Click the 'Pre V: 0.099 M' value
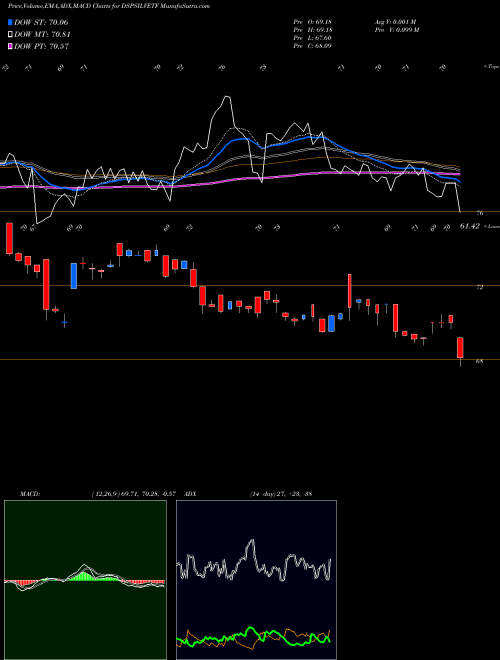Viewport: 500px width, 660px height. coord(396,30)
